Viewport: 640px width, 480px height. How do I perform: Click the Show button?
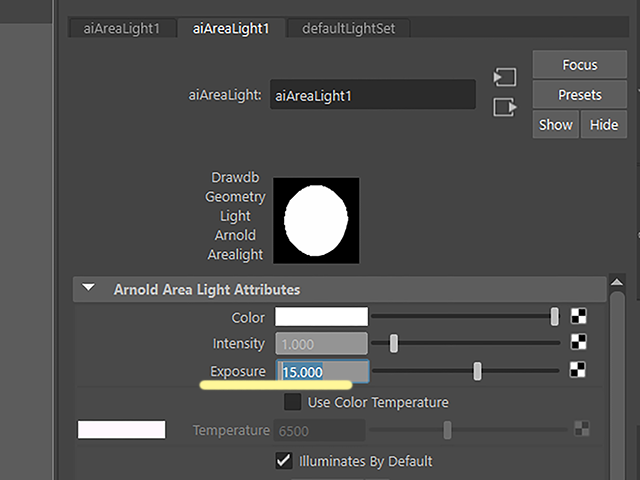pyautogui.click(x=556, y=124)
